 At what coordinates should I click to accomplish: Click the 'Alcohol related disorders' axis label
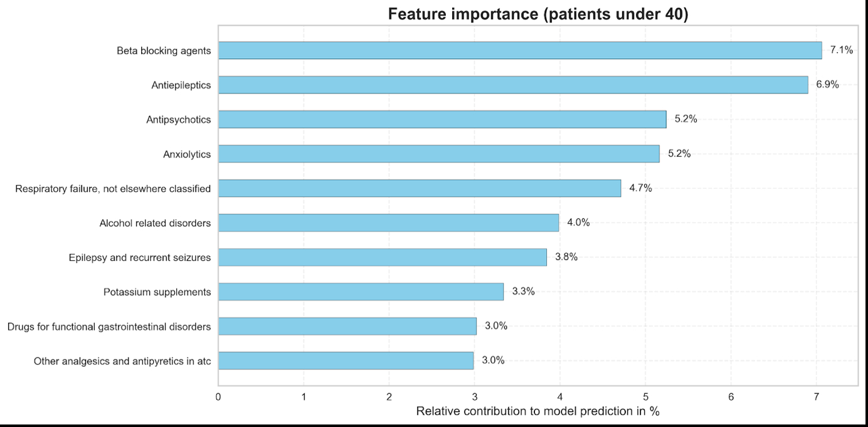[155, 223]
